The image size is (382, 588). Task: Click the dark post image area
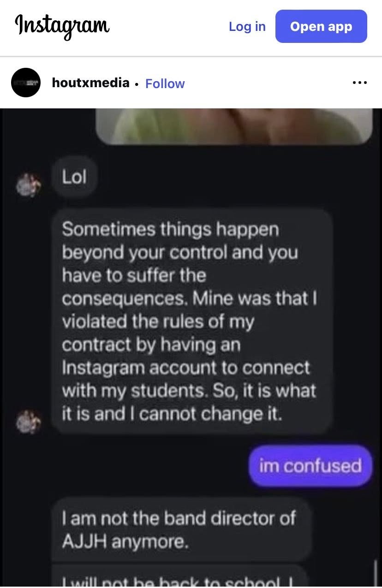[191, 348]
